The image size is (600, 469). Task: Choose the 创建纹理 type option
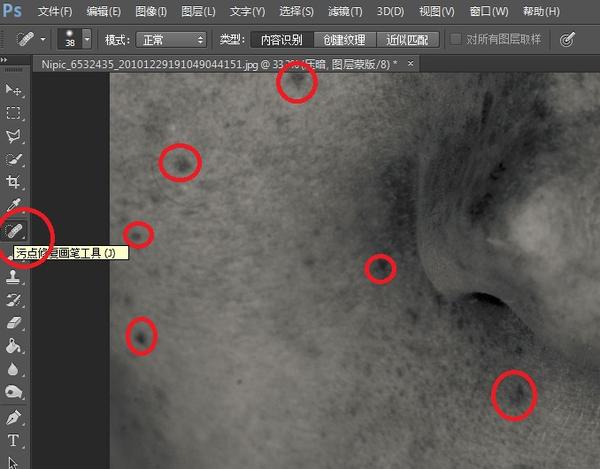345,39
